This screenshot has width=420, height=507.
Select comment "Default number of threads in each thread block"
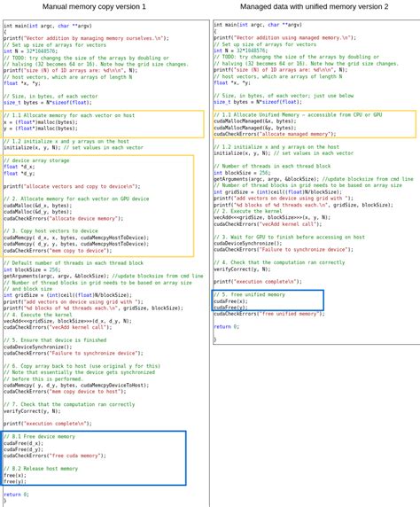(74, 263)
